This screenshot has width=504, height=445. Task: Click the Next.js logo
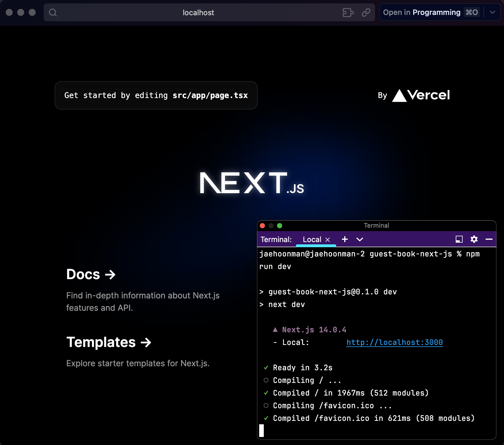pyautogui.click(x=252, y=183)
